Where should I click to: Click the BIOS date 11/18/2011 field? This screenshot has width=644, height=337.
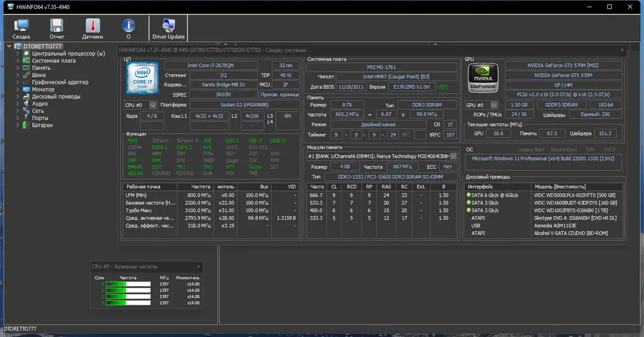pyautogui.click(x=351, y=87)
